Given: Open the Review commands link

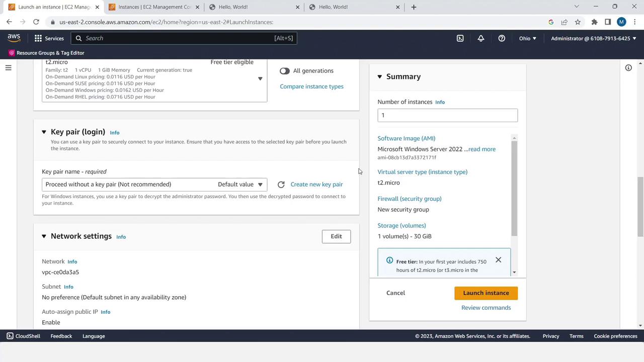Looking at the screenshot, I should [x=486, y=308].
